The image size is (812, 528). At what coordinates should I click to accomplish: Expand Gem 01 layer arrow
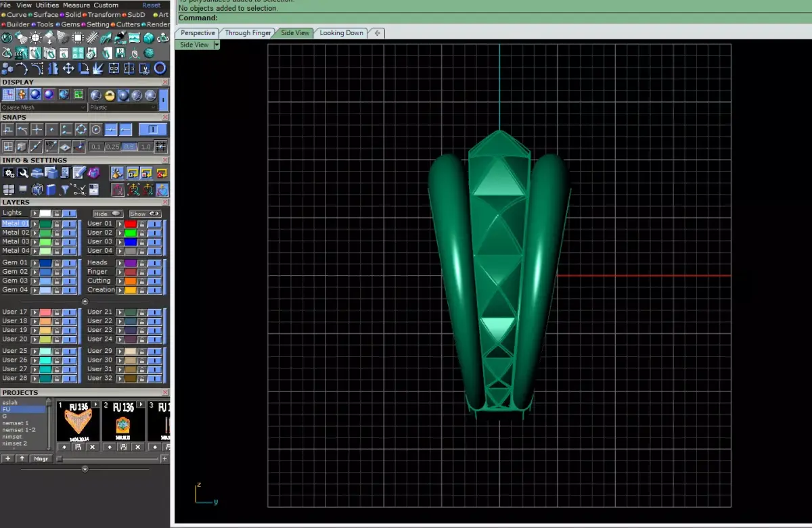pos(35,262)
